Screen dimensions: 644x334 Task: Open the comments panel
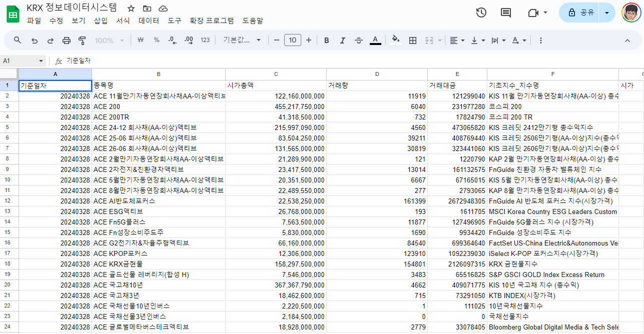tap(505, 12)
